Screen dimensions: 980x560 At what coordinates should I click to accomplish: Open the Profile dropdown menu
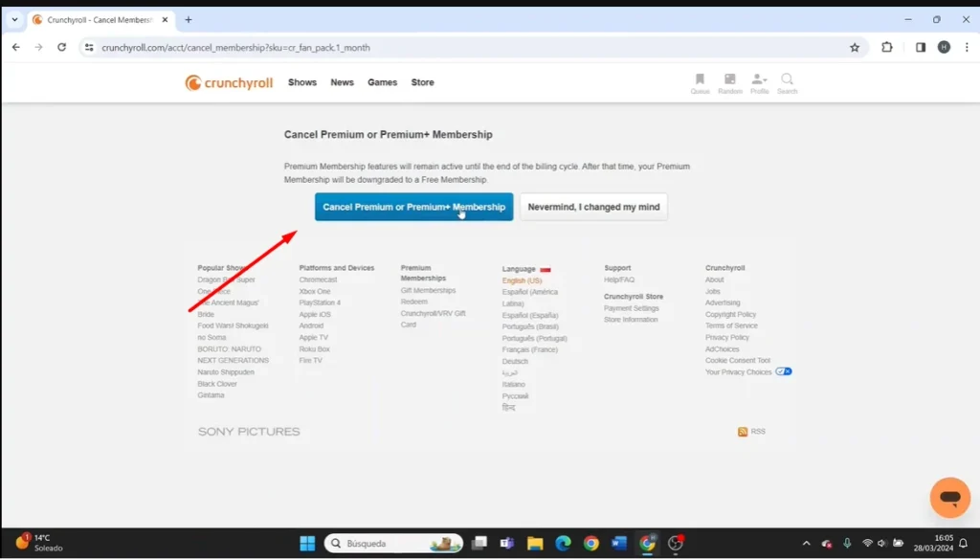coord(759,83)
